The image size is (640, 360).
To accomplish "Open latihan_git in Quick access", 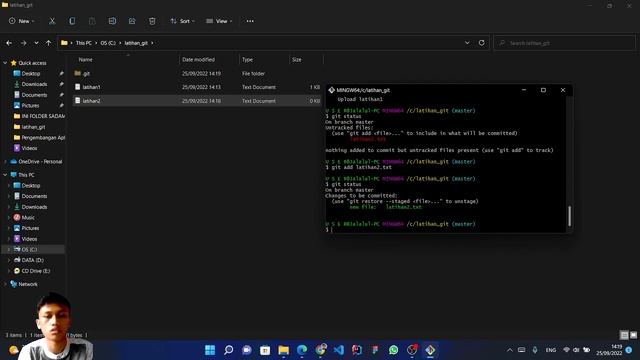I will (x=33, y=127).
